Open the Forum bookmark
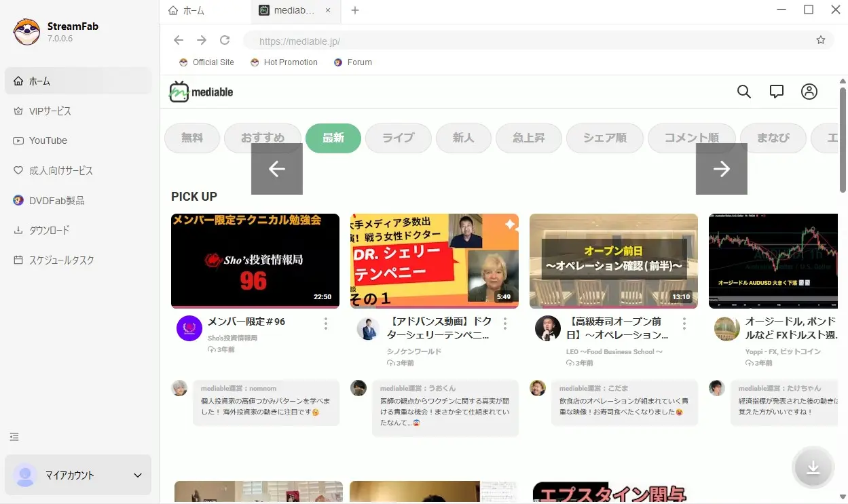 coord(353,62)
